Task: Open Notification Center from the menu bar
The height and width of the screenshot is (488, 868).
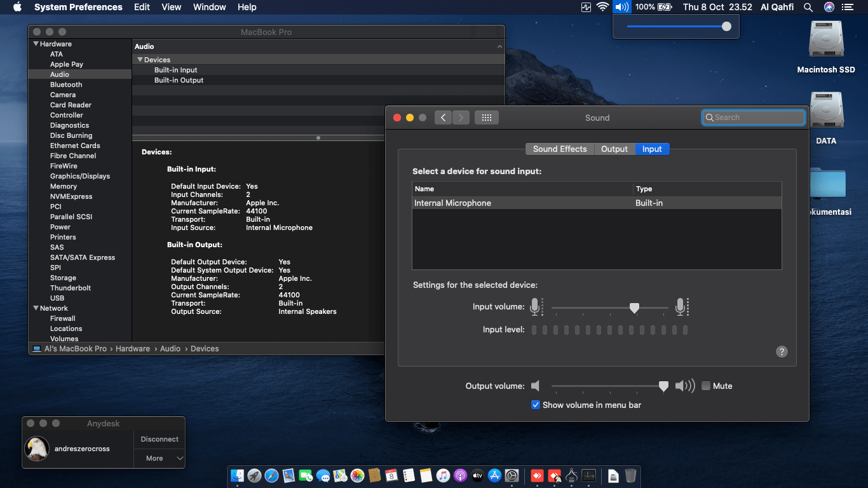Action: click(848, 7)
